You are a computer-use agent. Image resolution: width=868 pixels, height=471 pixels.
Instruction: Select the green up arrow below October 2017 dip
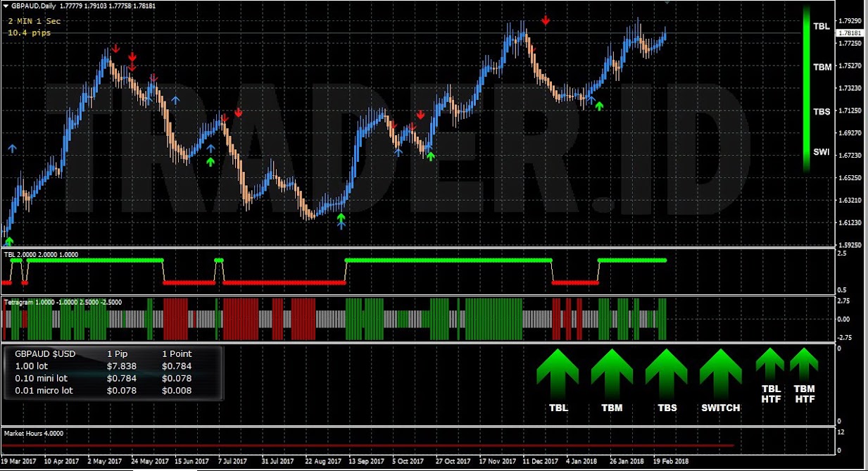pos(430,156)
